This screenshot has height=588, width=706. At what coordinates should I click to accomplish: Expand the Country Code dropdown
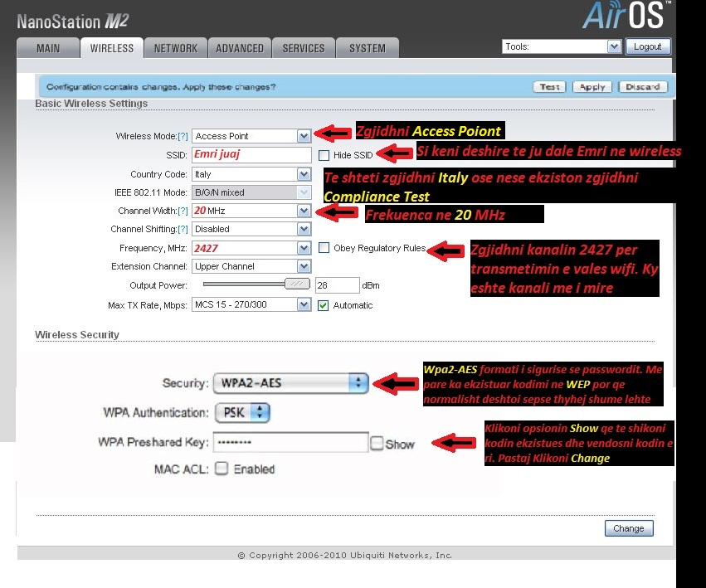coord(251,174)
